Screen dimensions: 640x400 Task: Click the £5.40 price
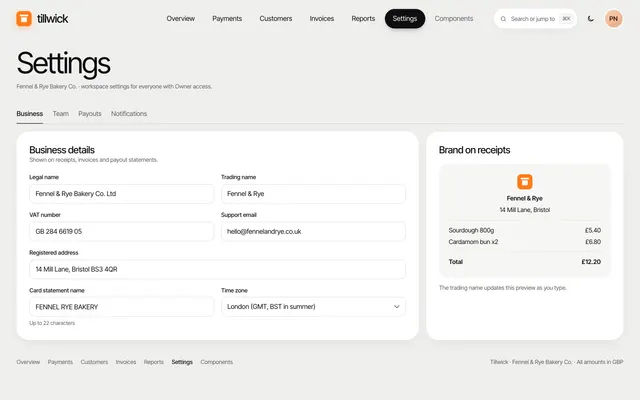(x=593, y=231)
